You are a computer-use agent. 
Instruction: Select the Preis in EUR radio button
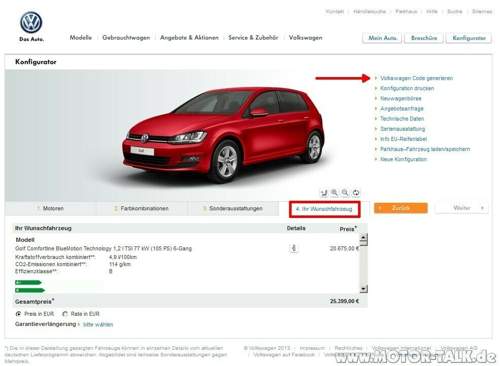[x=18, y=314]
